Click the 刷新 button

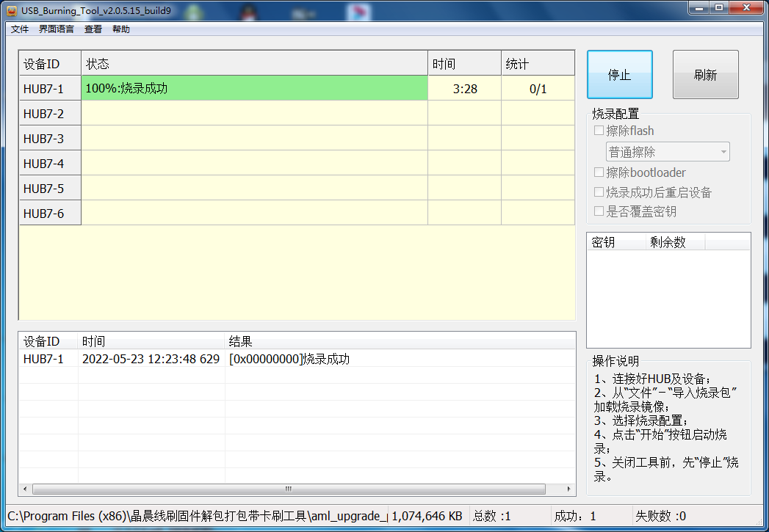(x=705, y=74)
